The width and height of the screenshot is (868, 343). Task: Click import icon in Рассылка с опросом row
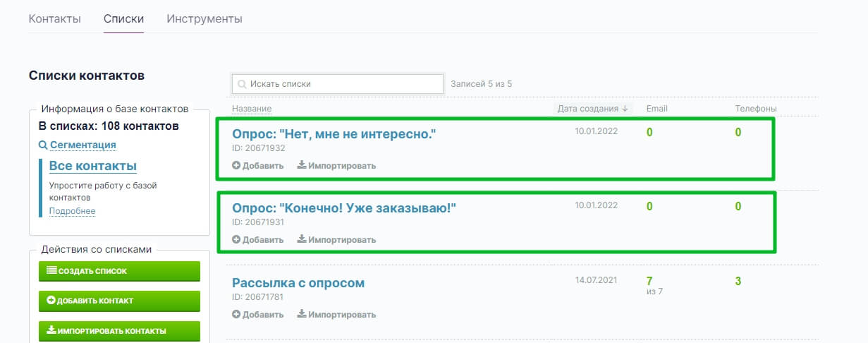pyautogui.click(x=301, y=315)
